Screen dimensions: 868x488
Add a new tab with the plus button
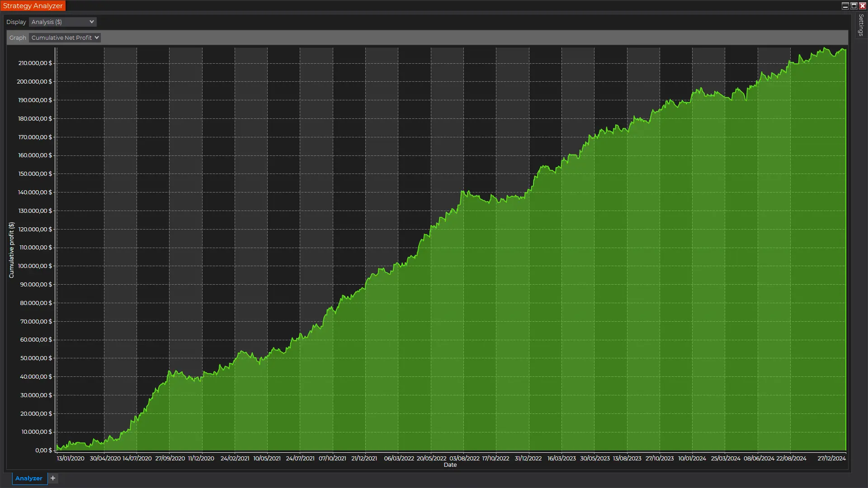[53, 478]
